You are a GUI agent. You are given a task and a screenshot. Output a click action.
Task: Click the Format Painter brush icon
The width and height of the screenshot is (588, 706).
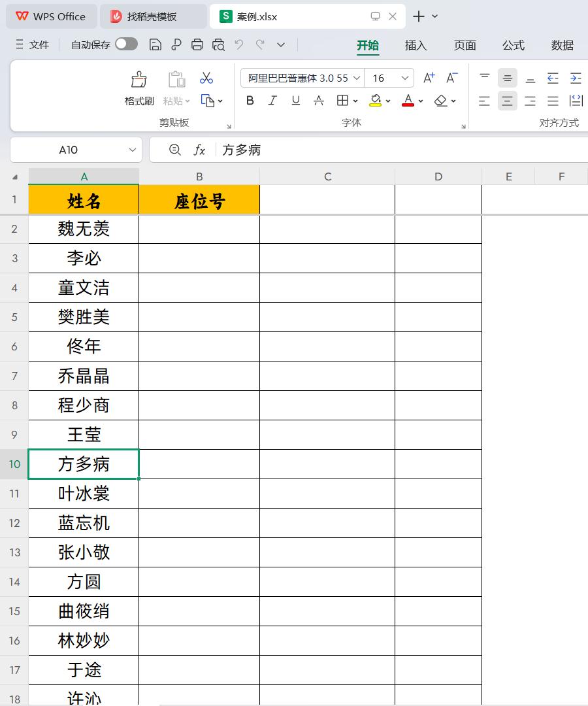139,80
